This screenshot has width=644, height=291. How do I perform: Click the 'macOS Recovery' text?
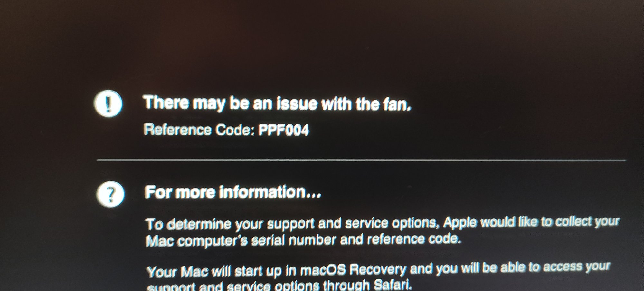[x=353, y=269]
